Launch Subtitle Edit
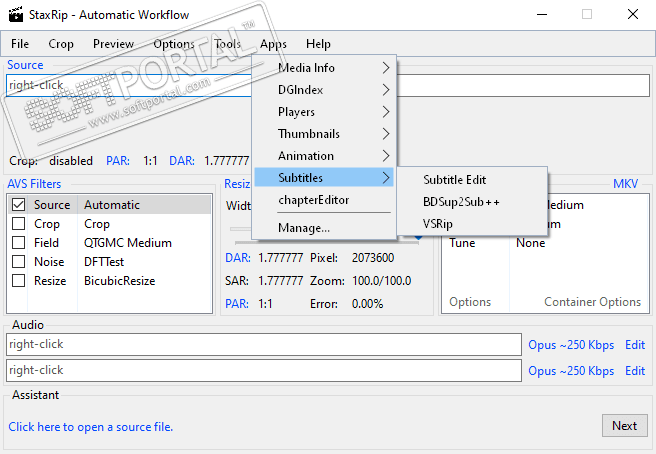This screenshot has width=656, height=454. point(472,180)
